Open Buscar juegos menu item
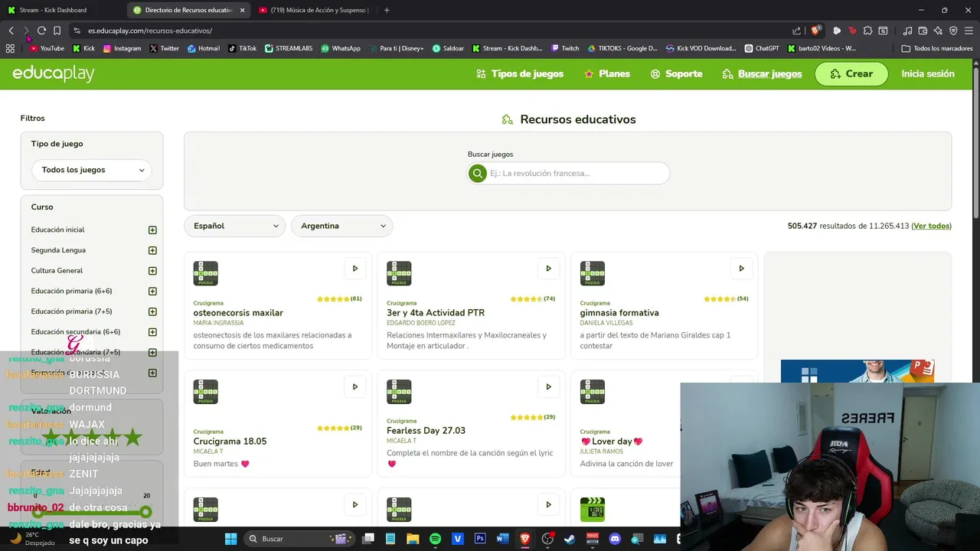The height and width of the screenshot is (551, 980). pos(763,74)
